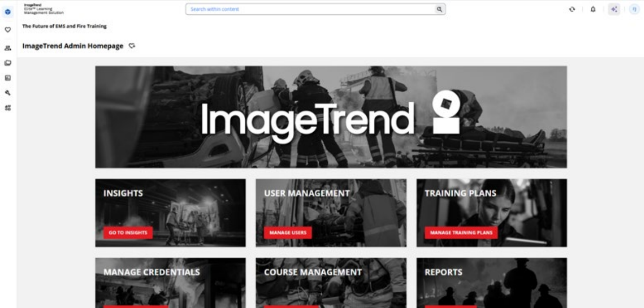
Task: Click 'The Future of EMS and Fire Training' text
Action: coord(64,26)
